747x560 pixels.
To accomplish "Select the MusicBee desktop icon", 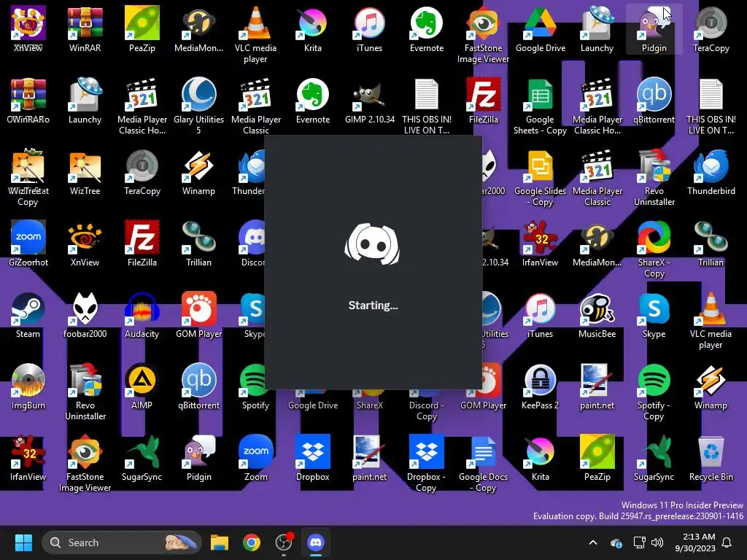I will (x=597, y=315).
